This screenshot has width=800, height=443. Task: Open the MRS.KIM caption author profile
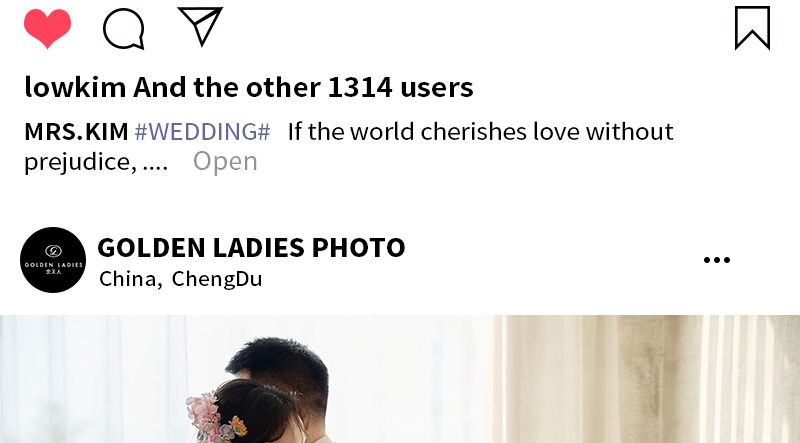click(76, 132)
